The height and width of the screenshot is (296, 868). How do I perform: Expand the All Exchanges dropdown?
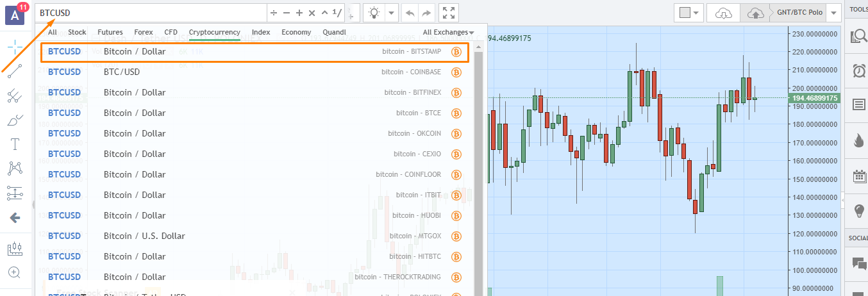click(448, 32)
